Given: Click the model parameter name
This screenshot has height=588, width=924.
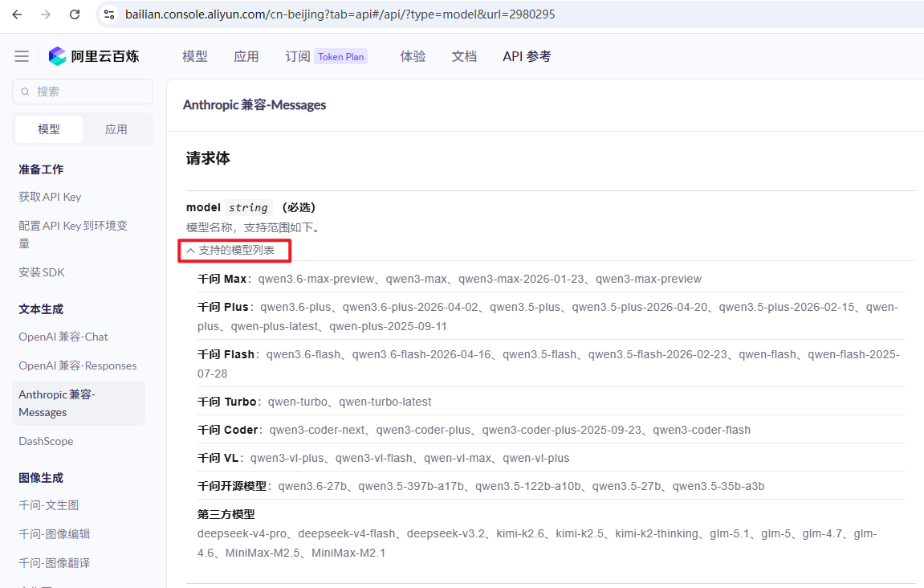Looking at the screenshot, I should click(203, 207).
